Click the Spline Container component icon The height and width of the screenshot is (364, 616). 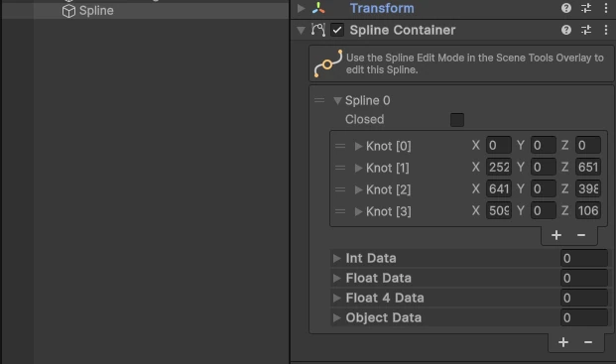pyautogui.click(x=318, y=30)
